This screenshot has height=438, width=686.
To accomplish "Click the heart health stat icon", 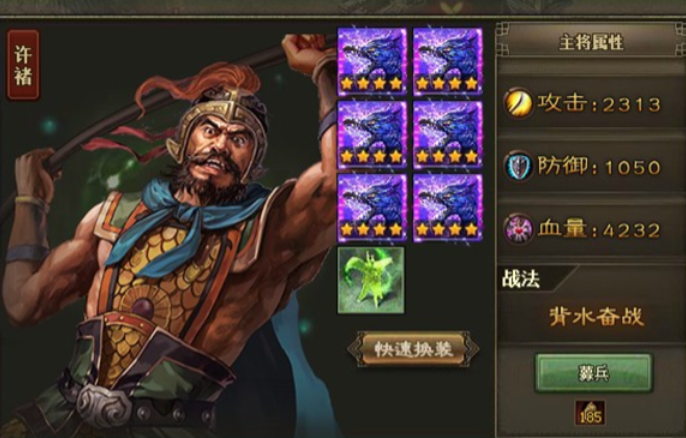I will [x=518, y=229].
